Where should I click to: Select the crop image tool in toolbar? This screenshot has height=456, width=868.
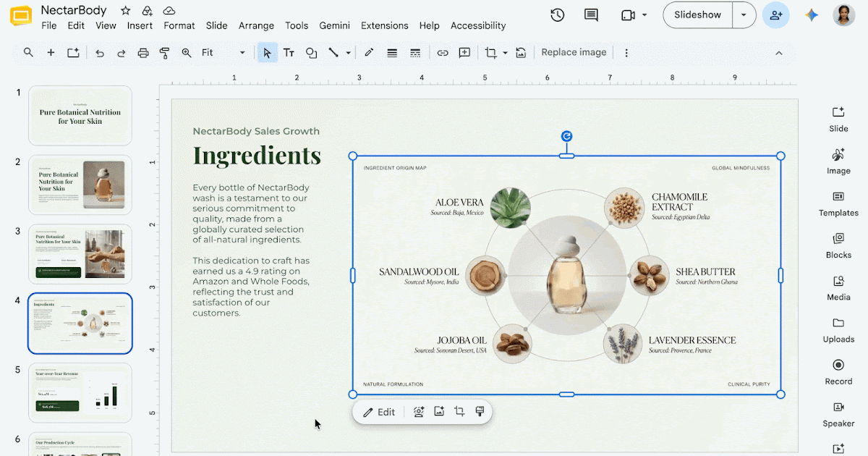pos(491,53)
